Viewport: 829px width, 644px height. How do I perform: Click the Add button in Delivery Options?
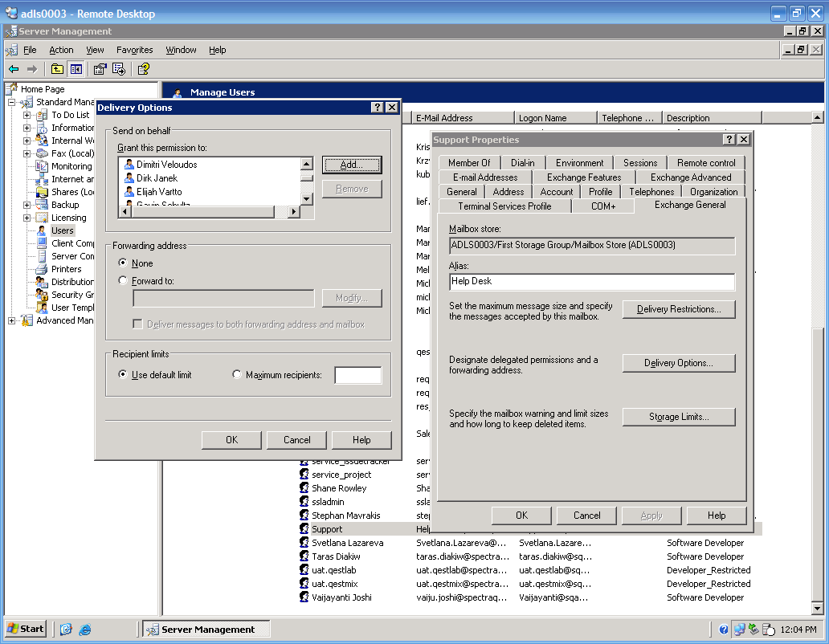pyautogui.click(x=351, y=165)
